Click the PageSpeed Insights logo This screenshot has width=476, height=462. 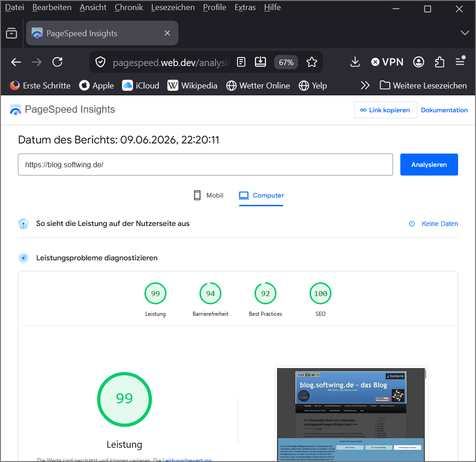tap(62, 110)
